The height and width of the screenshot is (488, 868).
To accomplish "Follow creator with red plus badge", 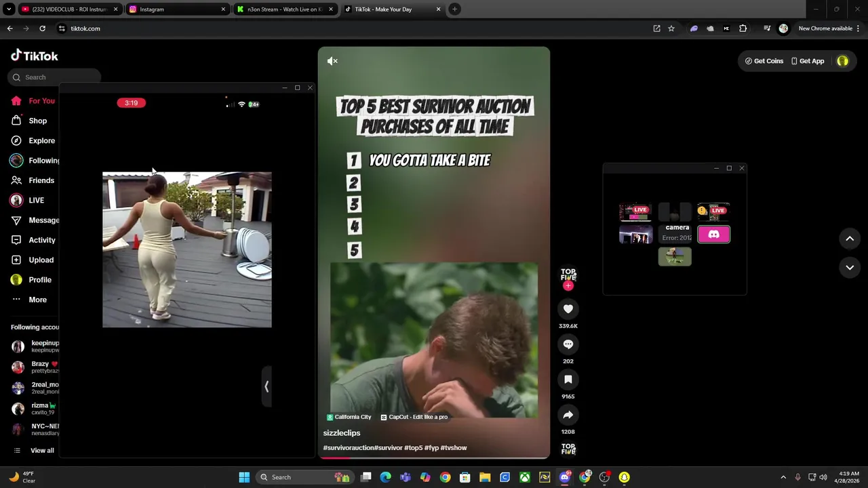I will pyautogui.click(x=568, y=286).
